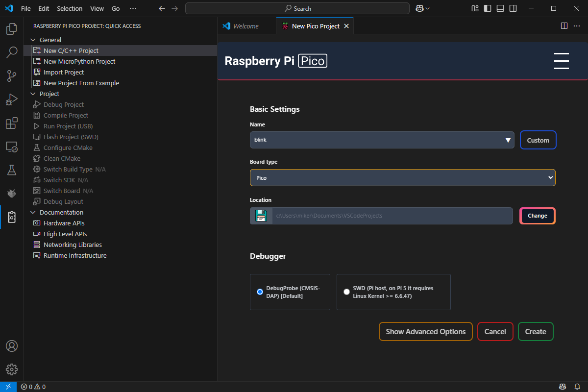
Task: Click the Create button
Action: pyautogui.click(x=535, y=332)
